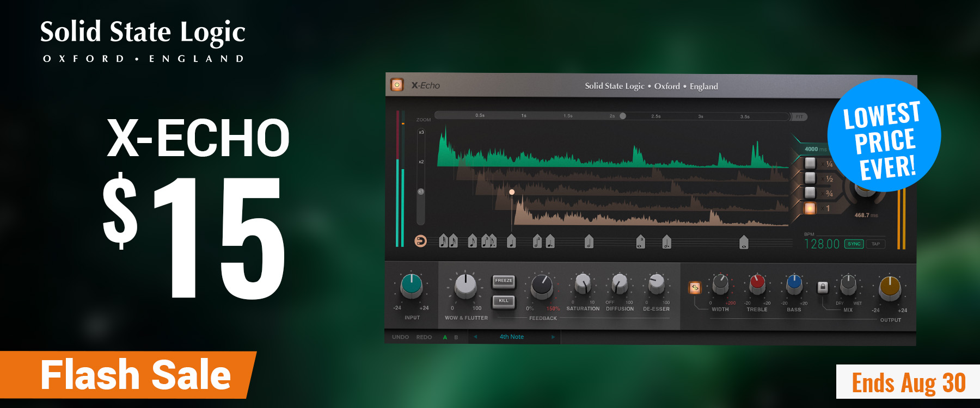
Task: Enable the x¼ echo tap button
Action: tap(810, 163)
